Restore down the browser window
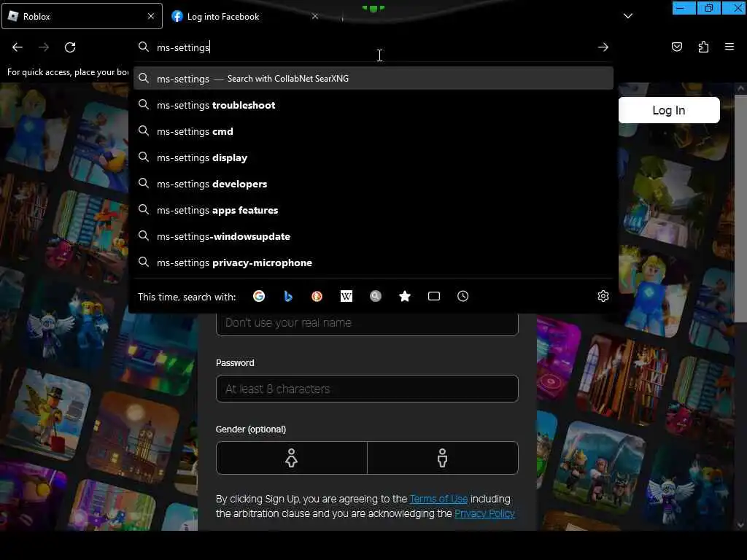The image size is (747, 560). (709, 8)
